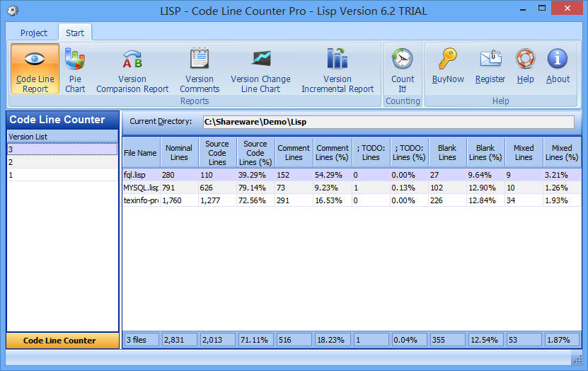This screenshot has width=588, height=371.
Task: Click the Code Line Counter bottom panel button
Action: [x=62, y=341]
